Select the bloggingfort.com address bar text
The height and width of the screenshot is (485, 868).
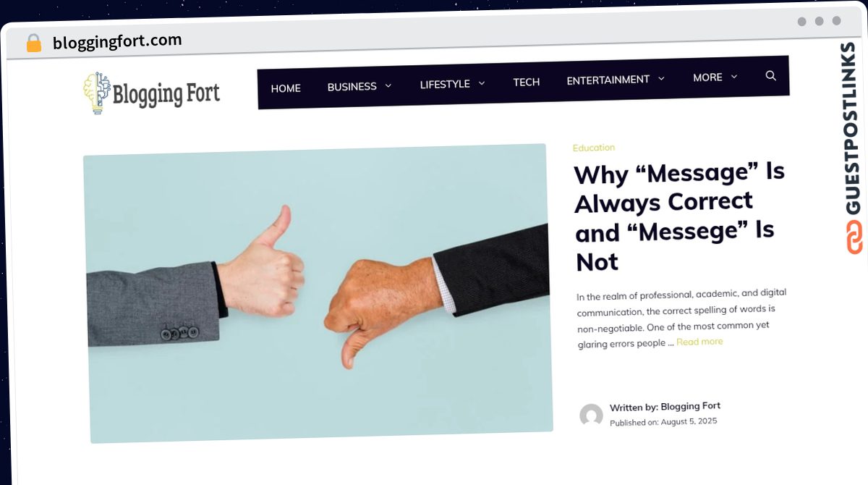pos(117,41)
